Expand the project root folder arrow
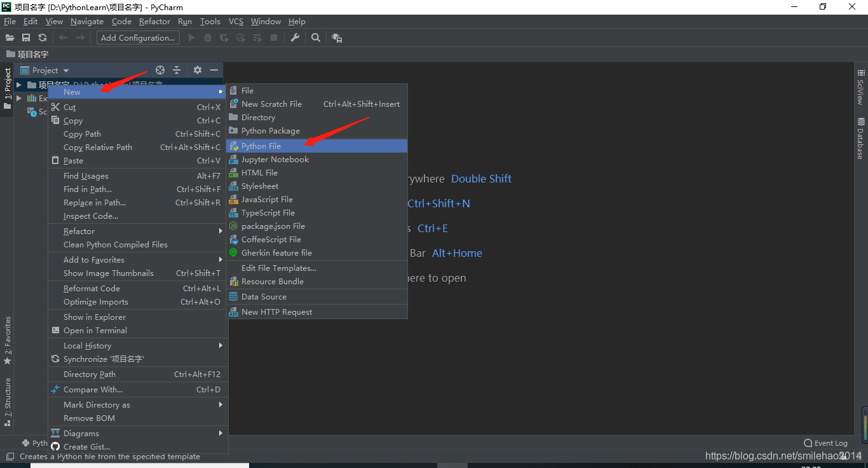 (x=19, y=85)
